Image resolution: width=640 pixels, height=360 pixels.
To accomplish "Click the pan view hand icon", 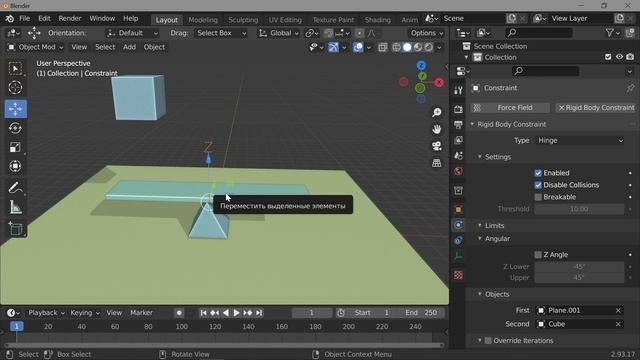I will (437, 129).
